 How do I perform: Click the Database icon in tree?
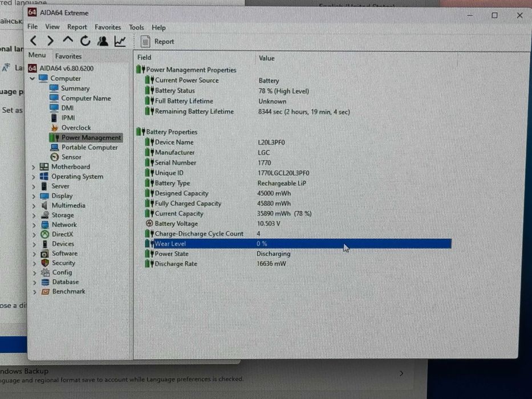(45, 282)
